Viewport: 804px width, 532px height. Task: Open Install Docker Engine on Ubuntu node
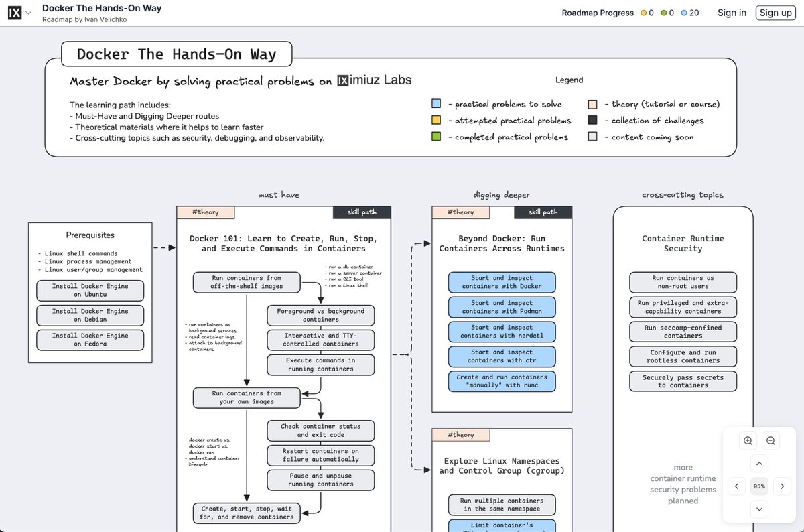[x=90, y=290]
